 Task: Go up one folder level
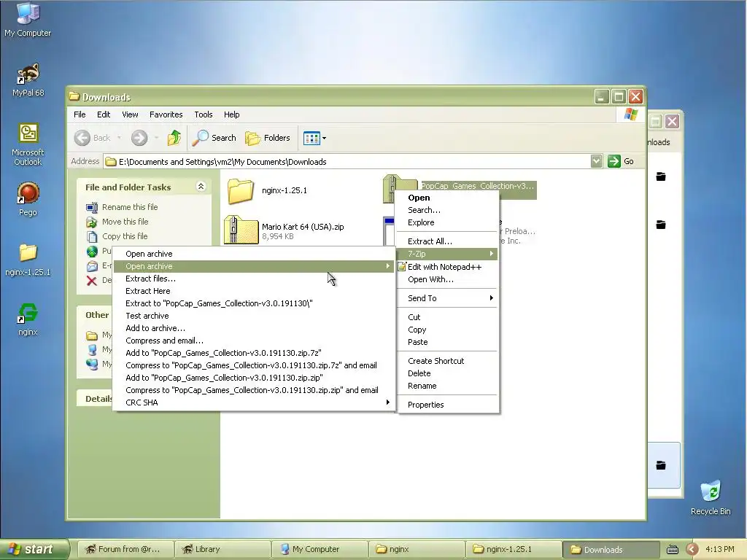coord(174,138)
